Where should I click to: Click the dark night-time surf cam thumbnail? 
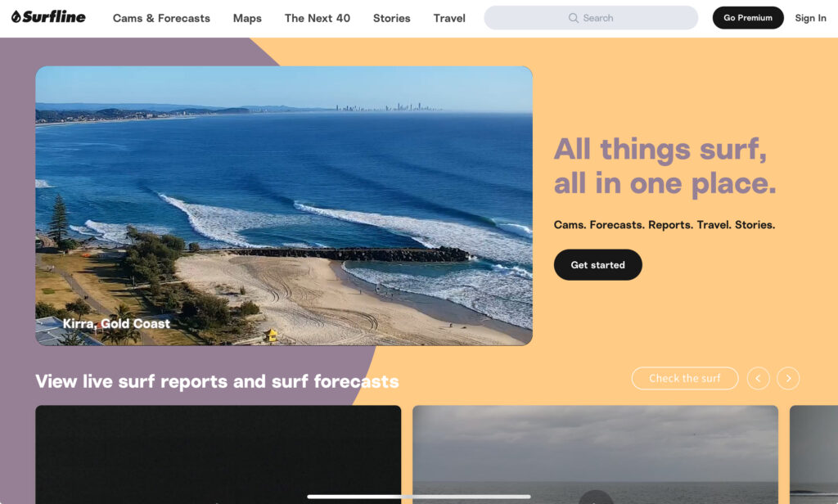[x=217, y=455]
